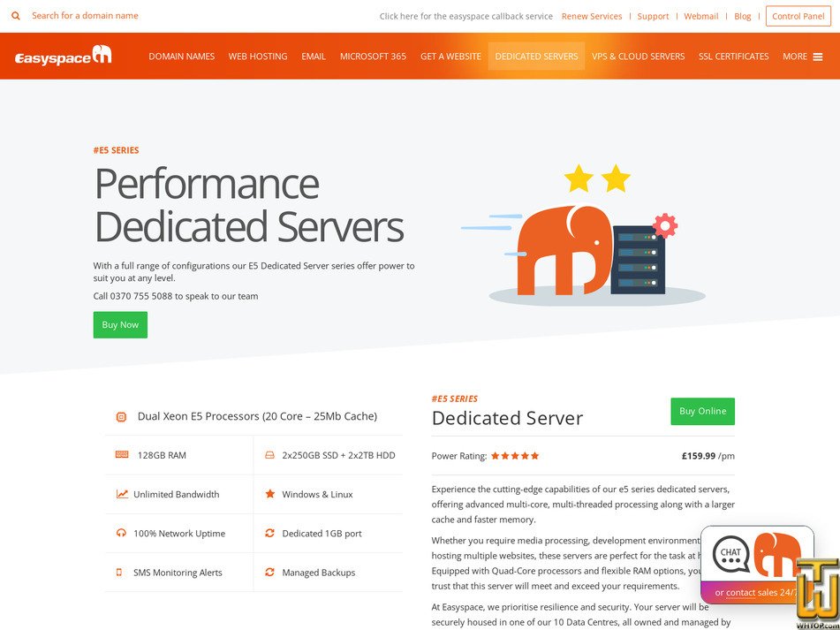This screenshot has height=630, width=840.
Task: Click the Call 0370 755 5088 text
Action: [176, 296]
